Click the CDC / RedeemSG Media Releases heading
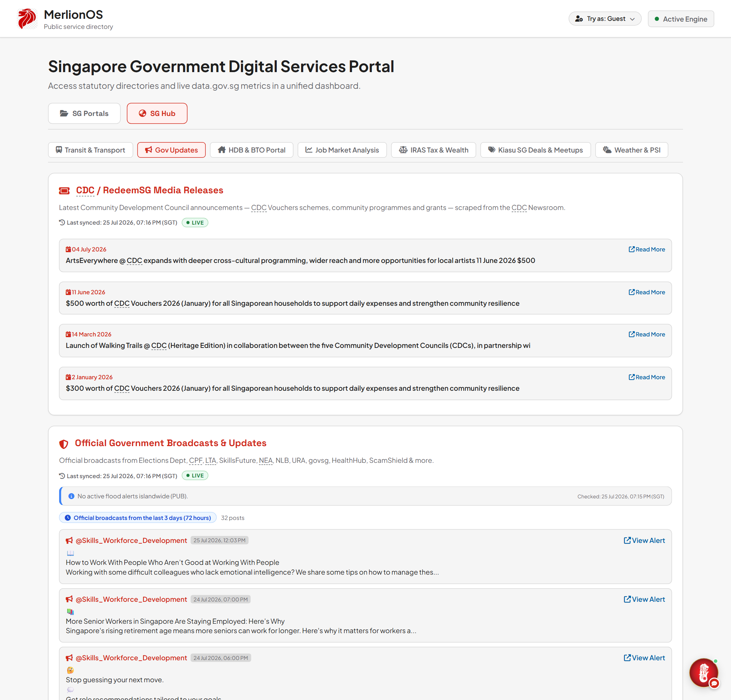The image size is (731, 700). click(150, 190)
